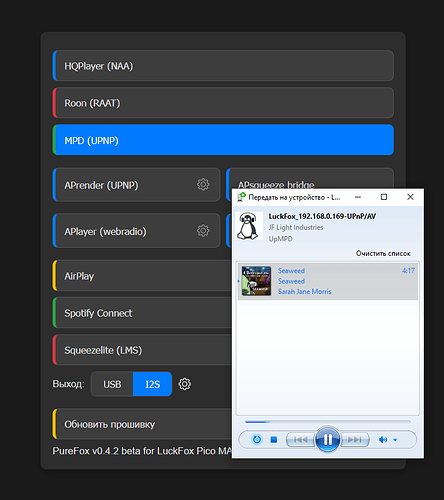The height and width of the screenshot is (500, 444).
Task: Go back to the previous track
Action: click(x=301, y=440)
